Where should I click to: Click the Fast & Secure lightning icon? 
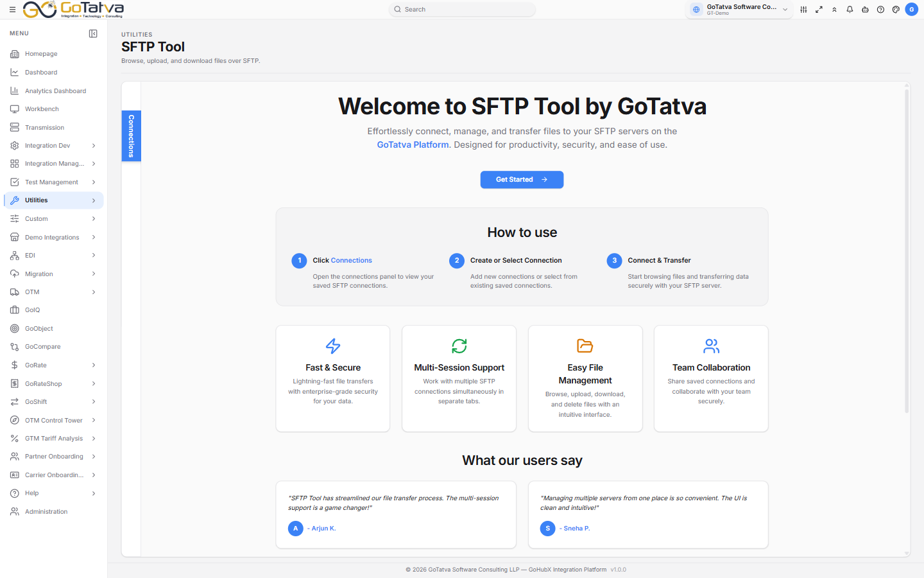333,346
